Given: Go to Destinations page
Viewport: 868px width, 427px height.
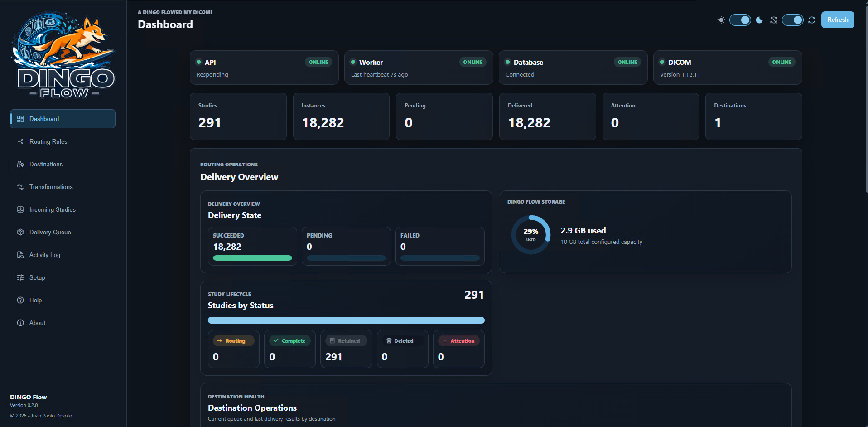Looking at the screenshot, I should 63,164.
